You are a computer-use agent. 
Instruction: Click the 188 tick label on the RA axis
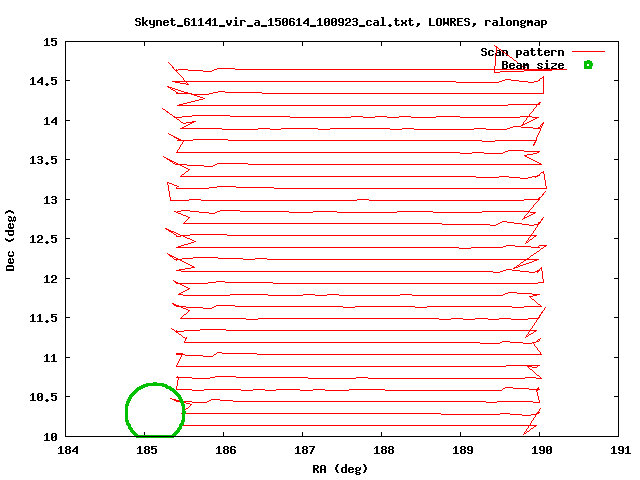coord(382,451)
